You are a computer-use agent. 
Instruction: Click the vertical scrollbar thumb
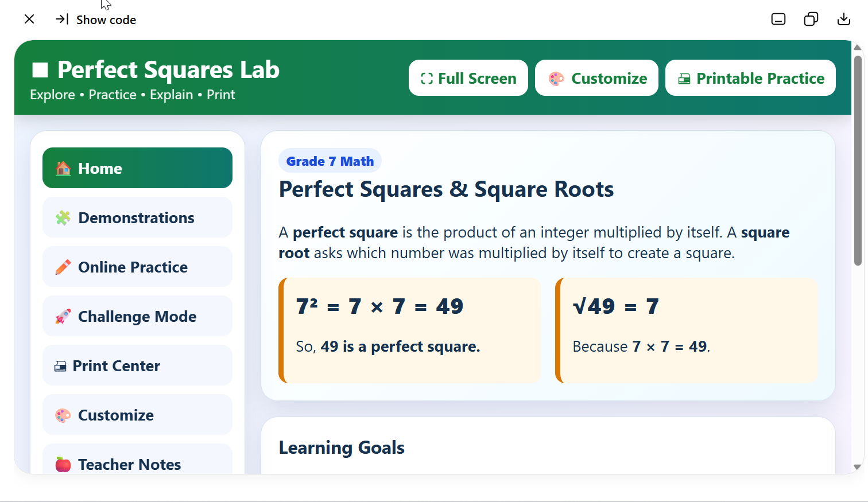(x=858, y=161)
